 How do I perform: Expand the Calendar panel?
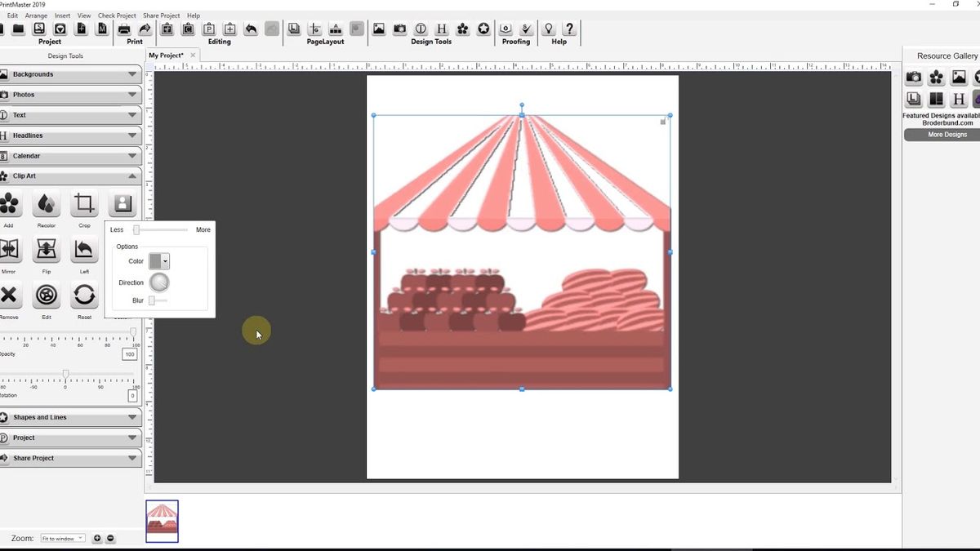70,156
